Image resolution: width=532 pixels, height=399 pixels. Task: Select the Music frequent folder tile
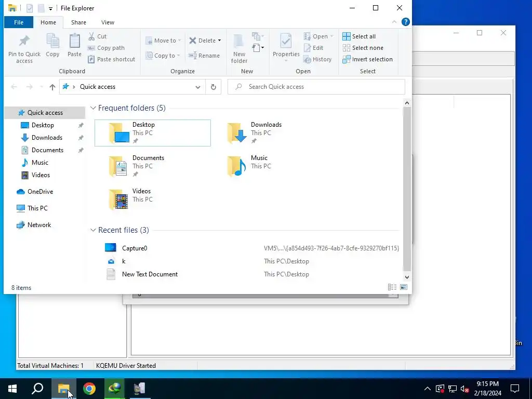click(271, 166)
